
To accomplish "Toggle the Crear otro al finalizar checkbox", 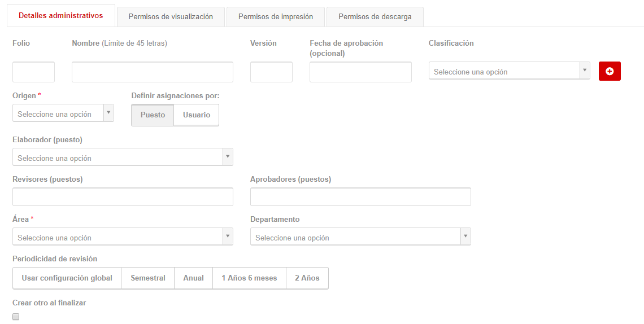I will pyautogui.click(x=16, y=317).
